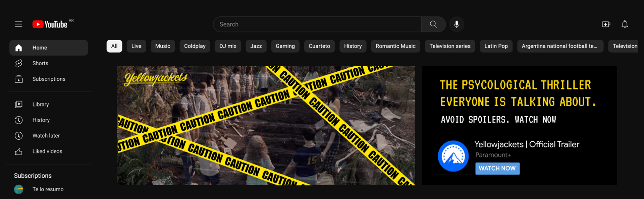
Task: Click the Home house icon in the sidebar
Action: click(x=19, y=48)
